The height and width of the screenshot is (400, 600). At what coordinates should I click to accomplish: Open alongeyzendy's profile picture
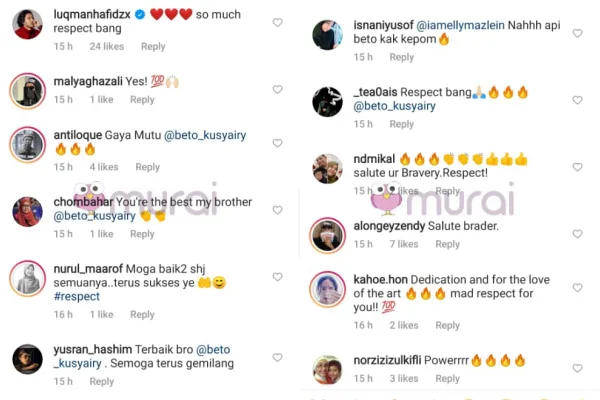[328, 235]
